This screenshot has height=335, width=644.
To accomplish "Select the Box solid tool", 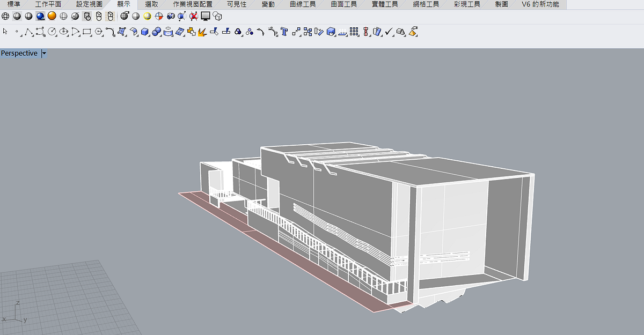I will pos(143,31).
